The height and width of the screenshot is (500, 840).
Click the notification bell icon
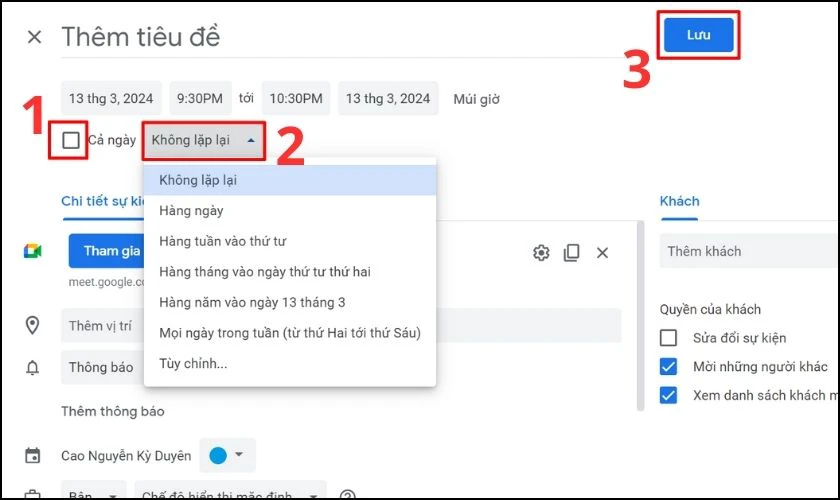coord(33,368)
